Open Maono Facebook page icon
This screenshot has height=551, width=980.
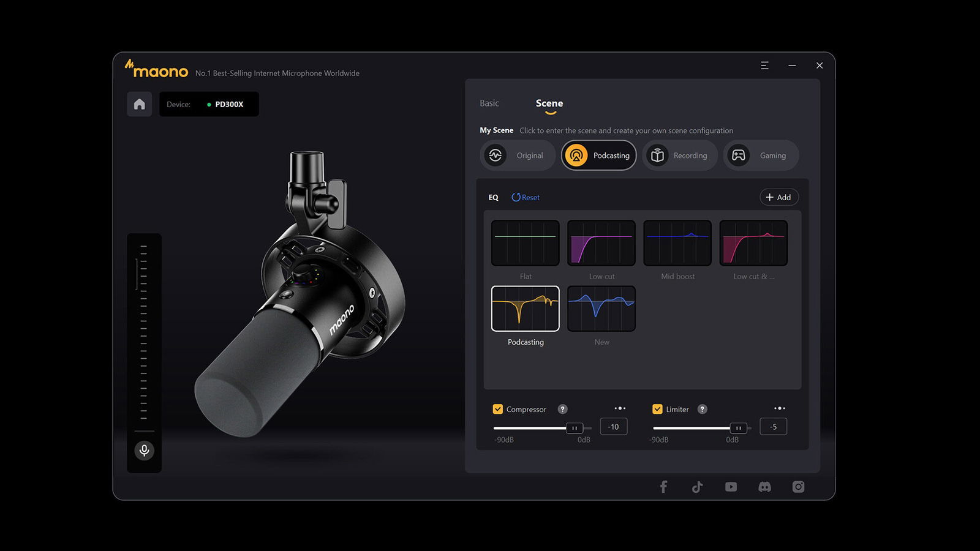click(x=663, y=487)
